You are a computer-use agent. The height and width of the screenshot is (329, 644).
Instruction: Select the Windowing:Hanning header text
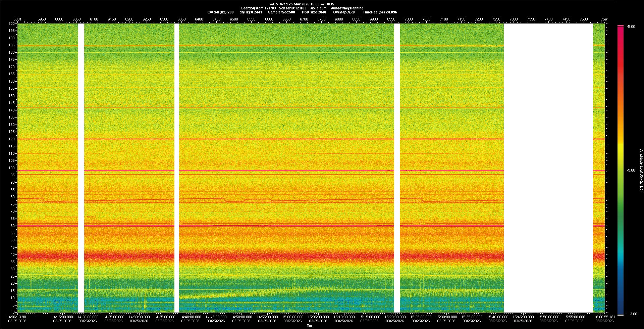coord(347,8)
